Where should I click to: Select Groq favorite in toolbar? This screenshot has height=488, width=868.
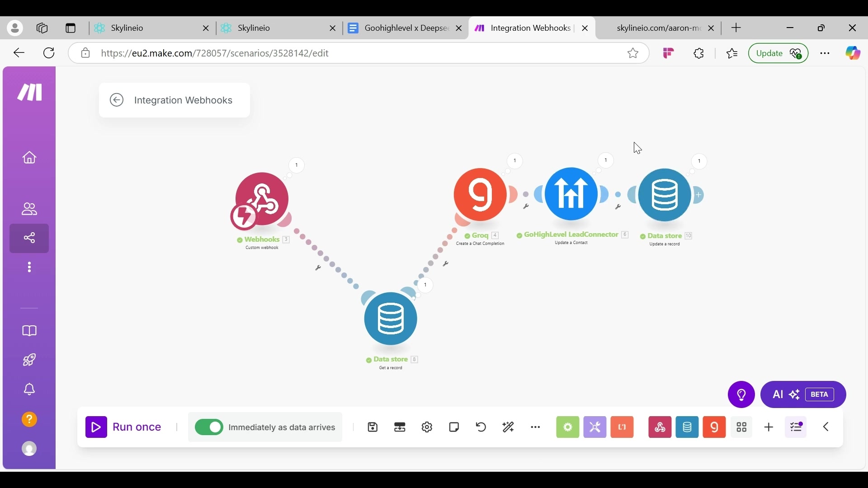pyautogui.click(x=715, y=427)
